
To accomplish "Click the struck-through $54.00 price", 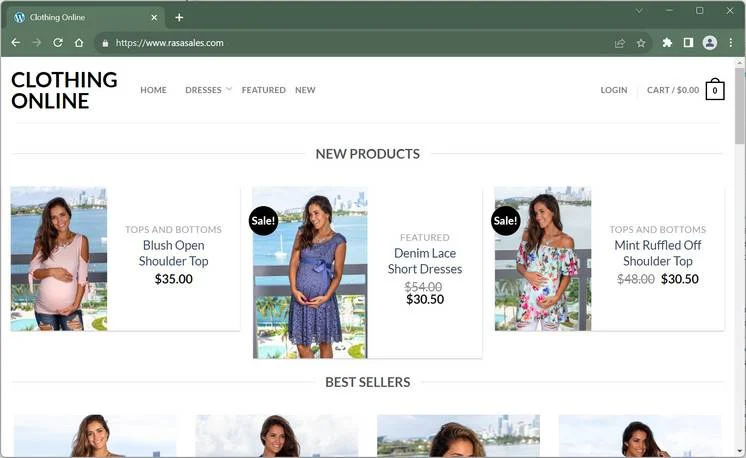I will pos(423,287).
